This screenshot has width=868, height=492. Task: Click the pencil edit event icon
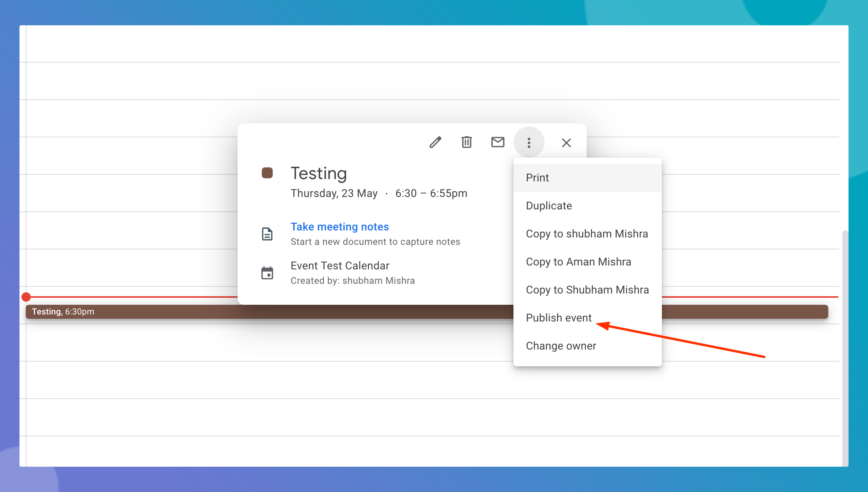coord(435,142)
